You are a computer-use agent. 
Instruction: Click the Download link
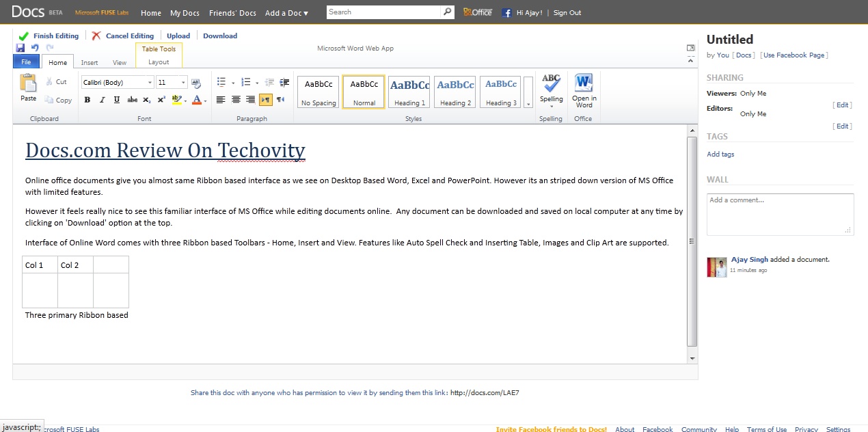pos(220,36)
